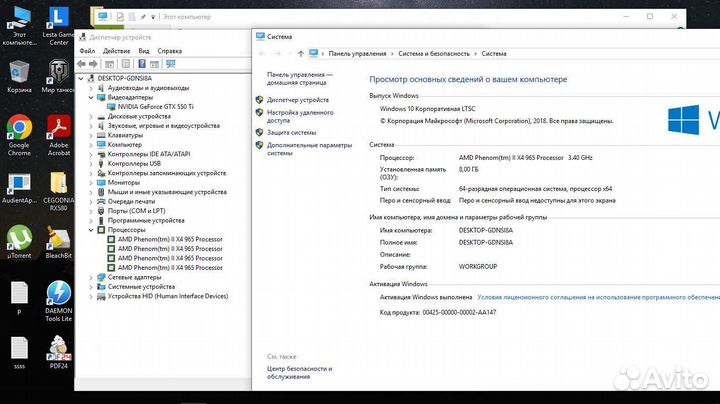Collapse the Видеоадаптеры category
The image size is (720, 404).
[x=91, y=97]
